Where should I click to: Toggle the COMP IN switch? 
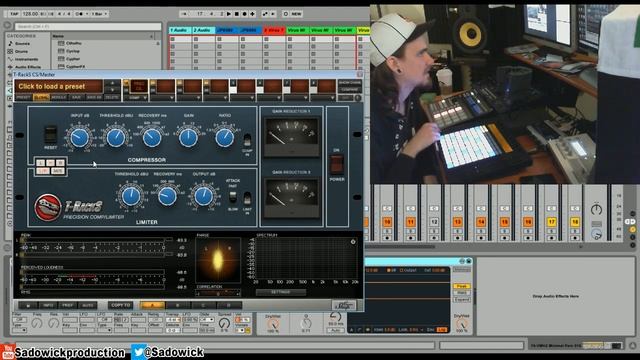[x=247, y=140]
